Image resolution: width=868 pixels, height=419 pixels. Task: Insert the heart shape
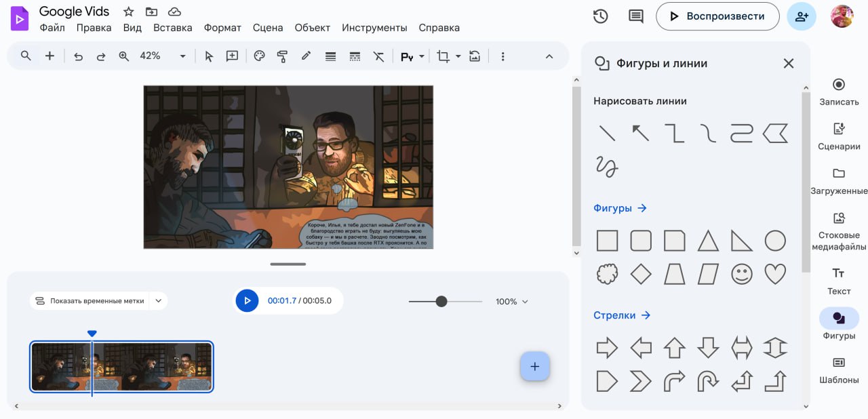click(775, 274)
